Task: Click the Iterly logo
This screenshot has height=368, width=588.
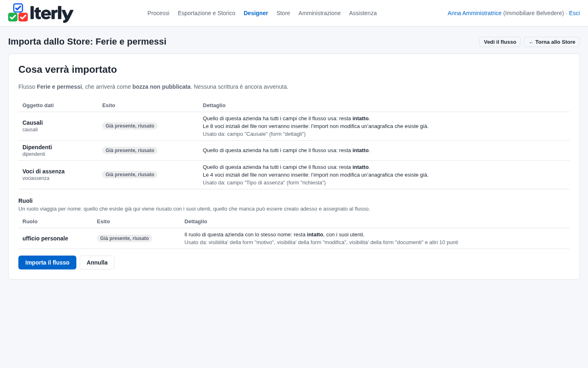Action: pyautogui.click(x=41, y=13)
